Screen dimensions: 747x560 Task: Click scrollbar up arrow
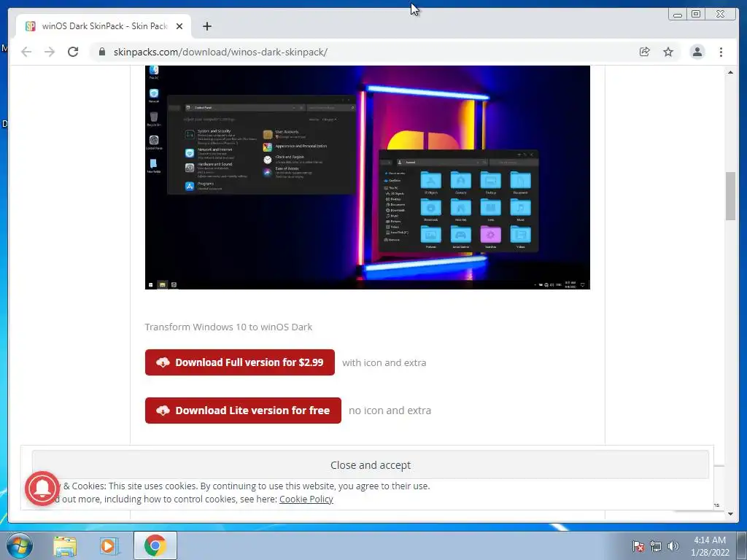(x=730, y=72)
